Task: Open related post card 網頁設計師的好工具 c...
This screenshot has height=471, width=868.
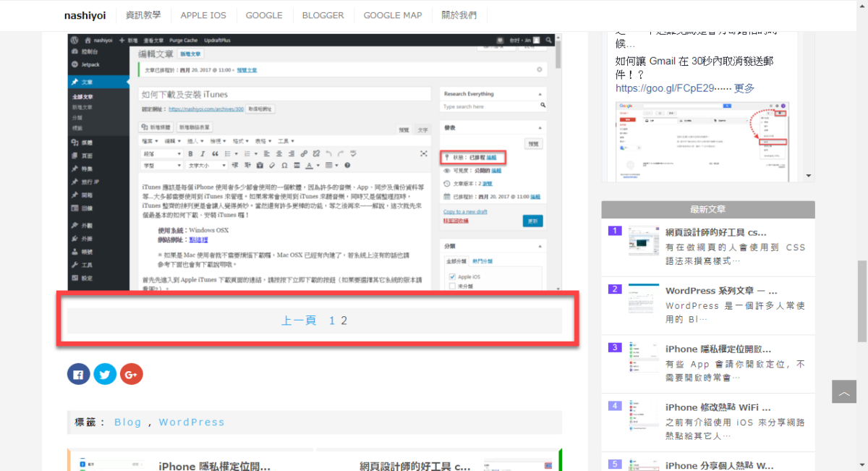Action: (439, 460)
